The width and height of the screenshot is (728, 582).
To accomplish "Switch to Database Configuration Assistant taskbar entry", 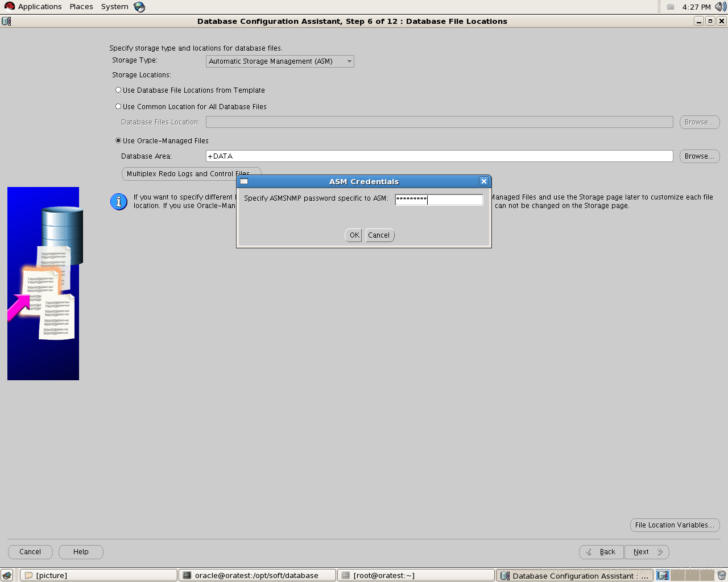I will click(574, 575).
